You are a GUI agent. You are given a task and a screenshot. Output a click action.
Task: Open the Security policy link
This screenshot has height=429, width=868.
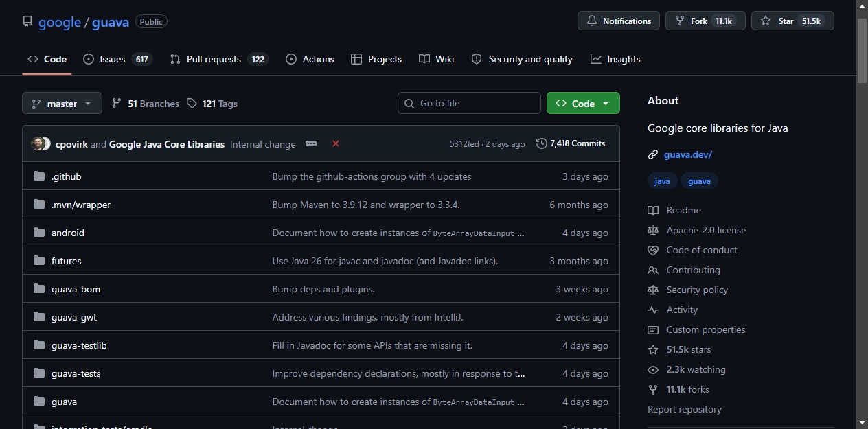(687, 290)
